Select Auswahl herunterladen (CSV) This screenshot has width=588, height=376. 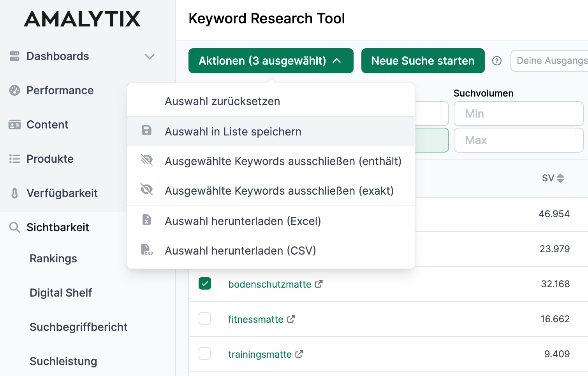click(x=240, y=251)
